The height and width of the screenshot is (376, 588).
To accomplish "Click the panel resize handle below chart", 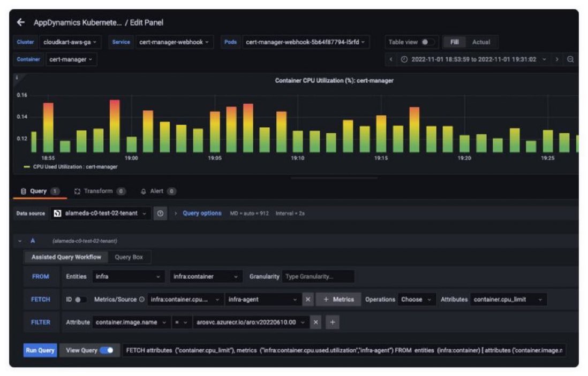I will [334, 178].
